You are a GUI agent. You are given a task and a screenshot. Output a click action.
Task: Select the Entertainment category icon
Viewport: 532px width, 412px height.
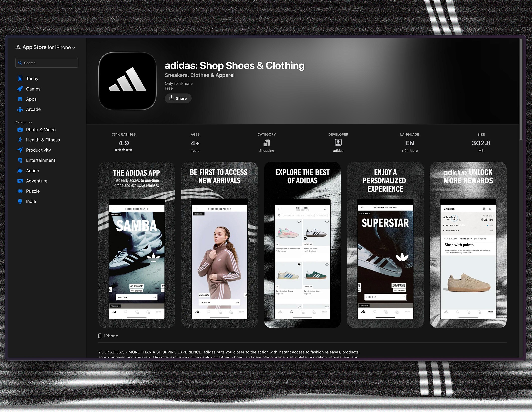pos(20,160)
